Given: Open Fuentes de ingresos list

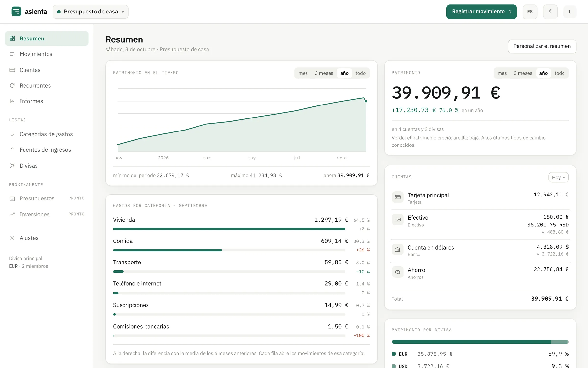Looking at the screenshot, I should (x=47, y=150).
